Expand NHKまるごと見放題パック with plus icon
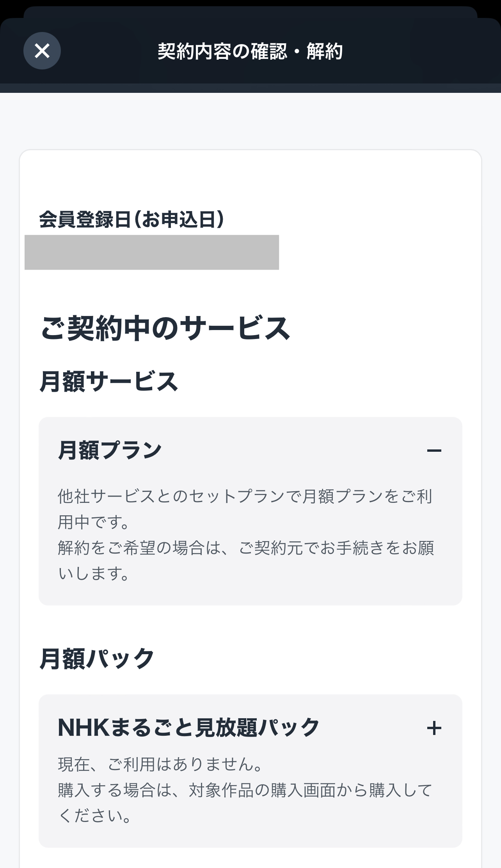501x868 pixels. pyautogui.click(x=434, y=728)
